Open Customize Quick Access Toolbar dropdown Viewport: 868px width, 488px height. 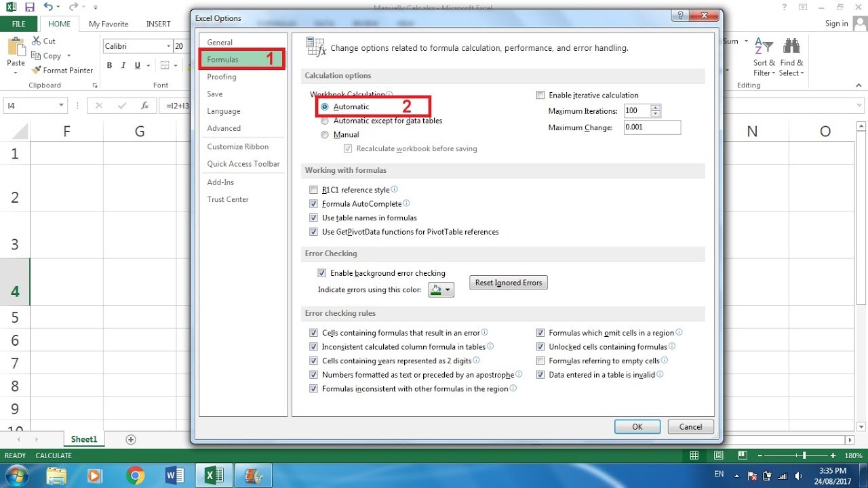(x=96, y=7)
